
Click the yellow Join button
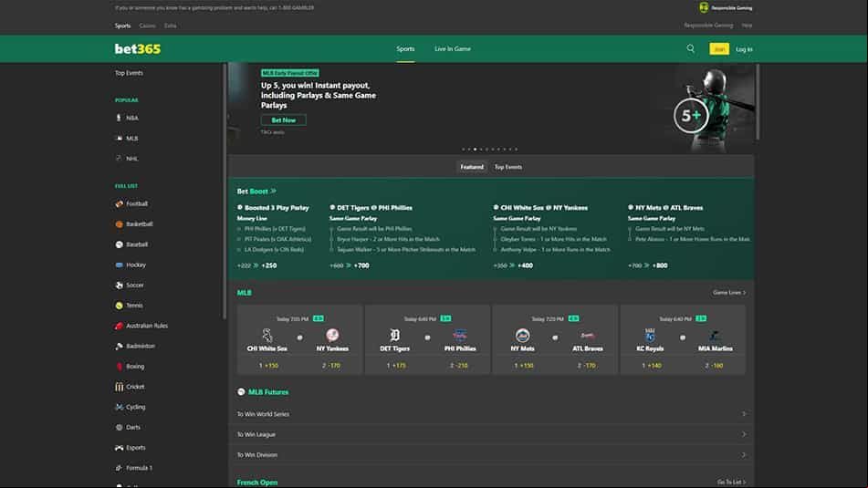click(719, 49)
